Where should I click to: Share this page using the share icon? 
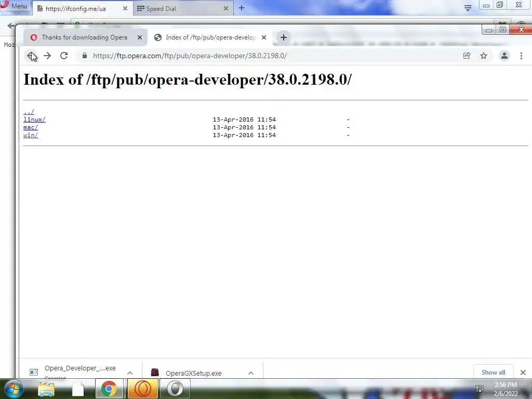(x=467, y=56)
